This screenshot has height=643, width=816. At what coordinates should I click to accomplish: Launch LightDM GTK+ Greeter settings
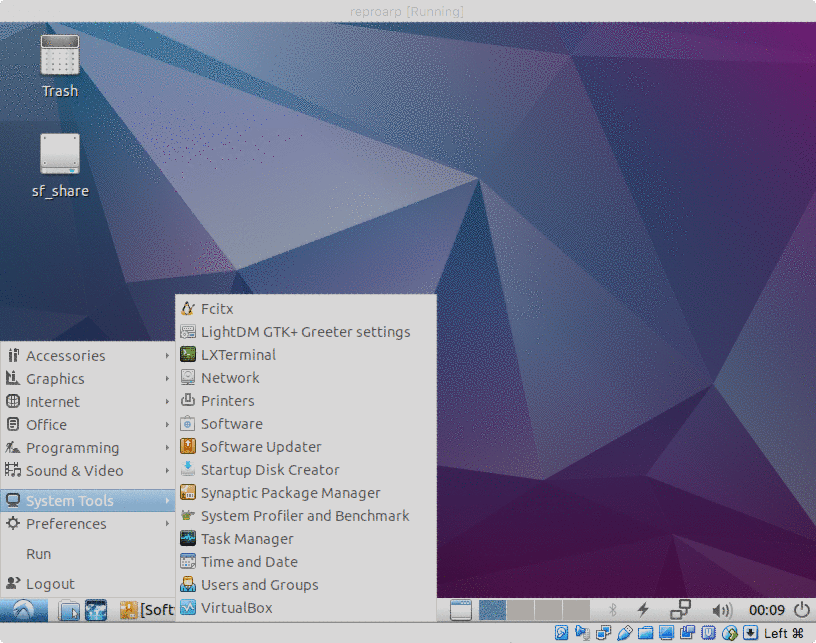(x=305, y=331)
